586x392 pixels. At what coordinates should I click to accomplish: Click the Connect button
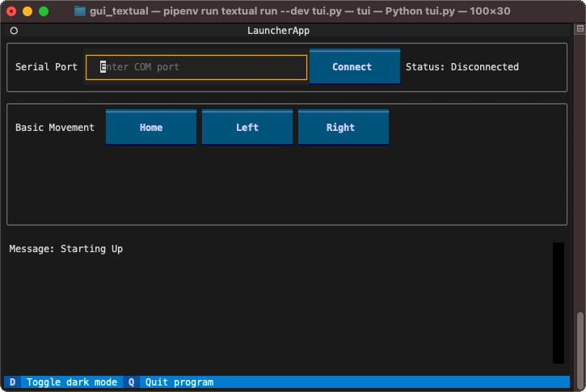point(355,67)
